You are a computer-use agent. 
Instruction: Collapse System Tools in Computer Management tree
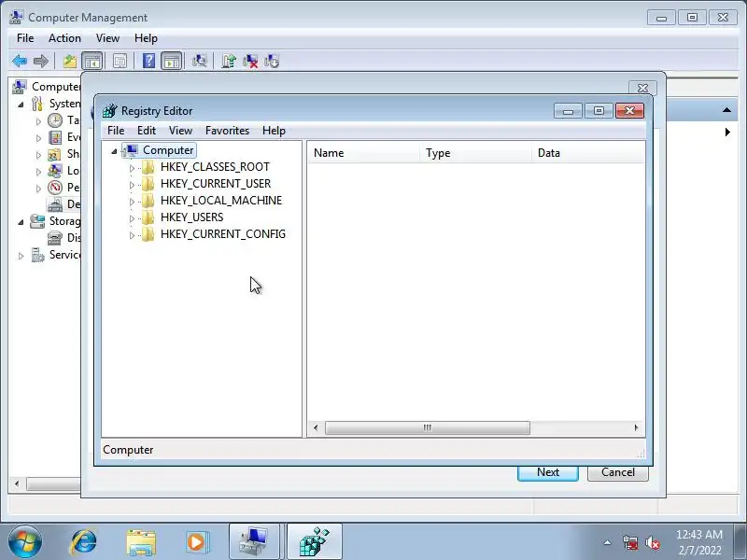pos(21,105)
